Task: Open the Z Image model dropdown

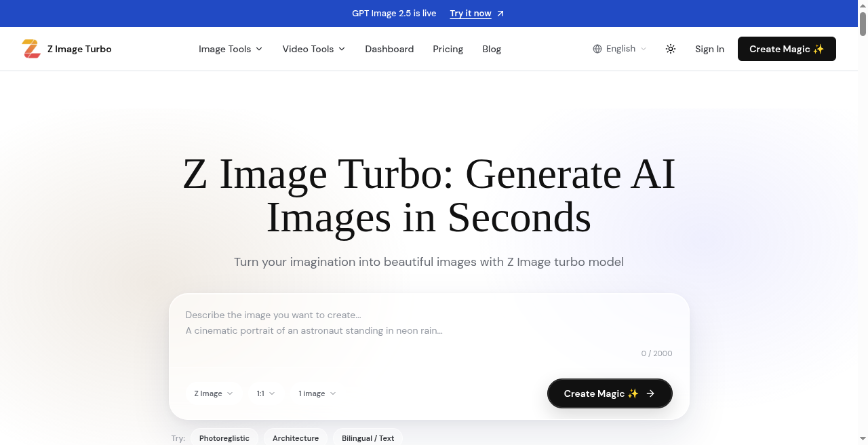Action: click(x=214, y=393)
